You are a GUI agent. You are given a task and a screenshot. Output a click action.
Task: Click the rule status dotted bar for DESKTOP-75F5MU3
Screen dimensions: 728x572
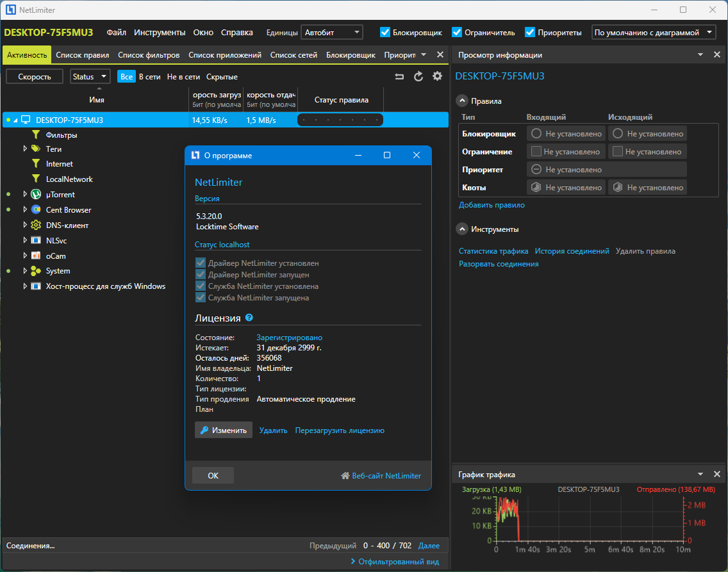pyautogui.click(x=340, y=120)
